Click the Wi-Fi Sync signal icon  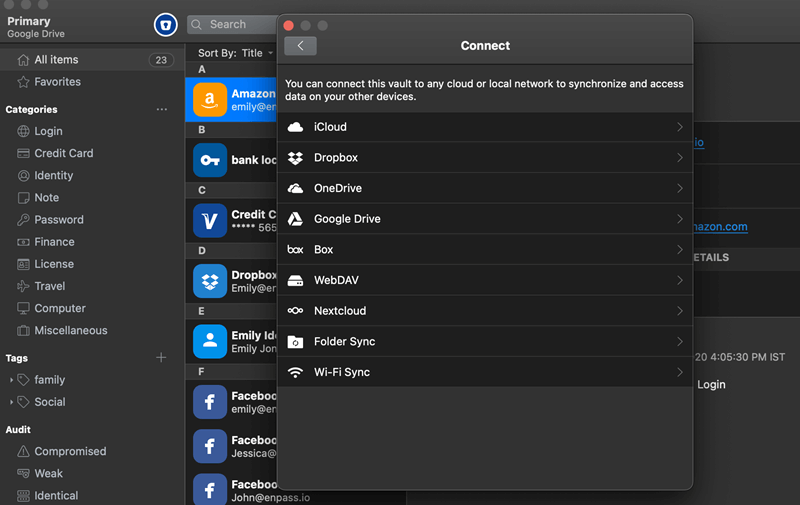pyautogui.click(x=295, y=372)
